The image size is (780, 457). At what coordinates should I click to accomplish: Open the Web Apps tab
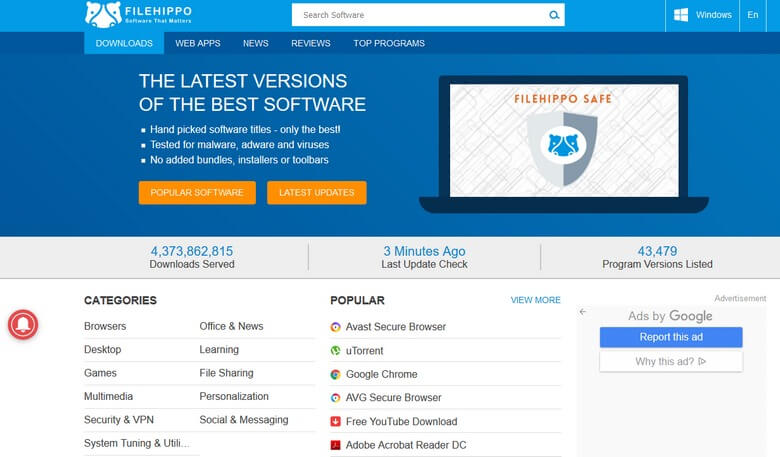(x=198, y=43)
